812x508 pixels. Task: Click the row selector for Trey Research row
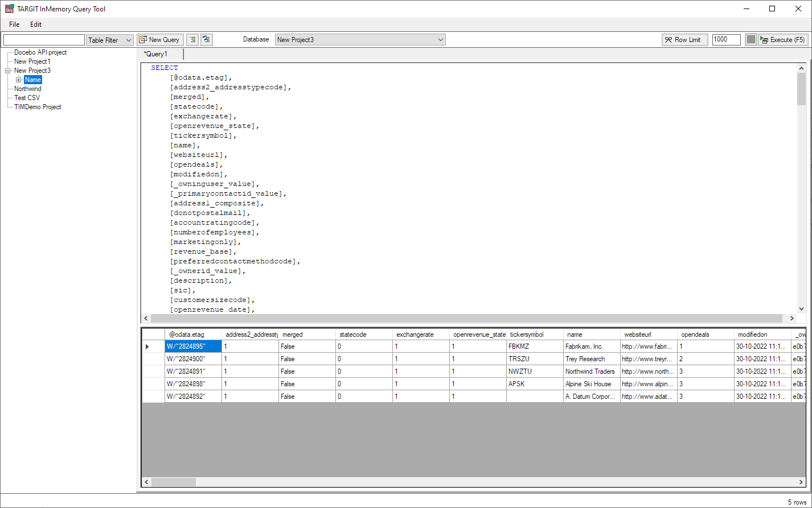click(x=153, y=359)
